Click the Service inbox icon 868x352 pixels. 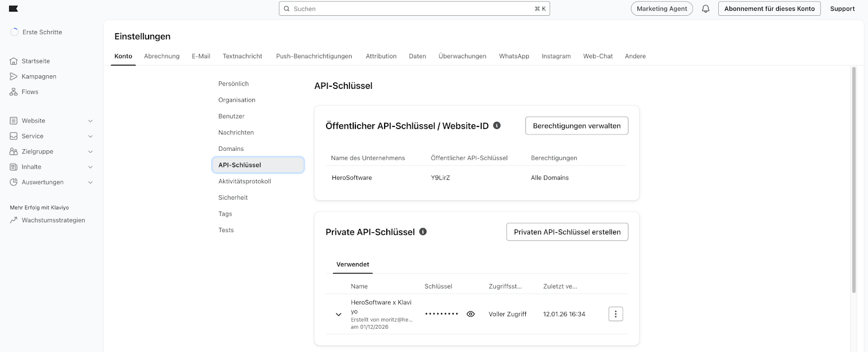(x=14, y=136)
